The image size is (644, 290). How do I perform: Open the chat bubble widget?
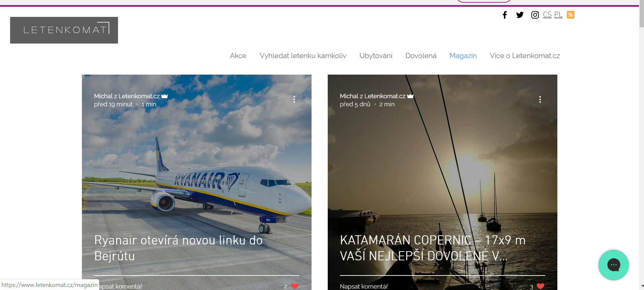(614, 265)
